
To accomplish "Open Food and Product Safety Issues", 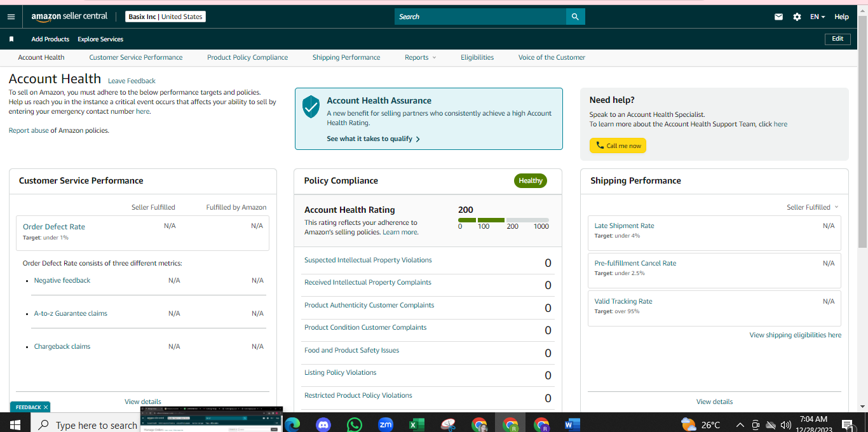I will point(351,350).
